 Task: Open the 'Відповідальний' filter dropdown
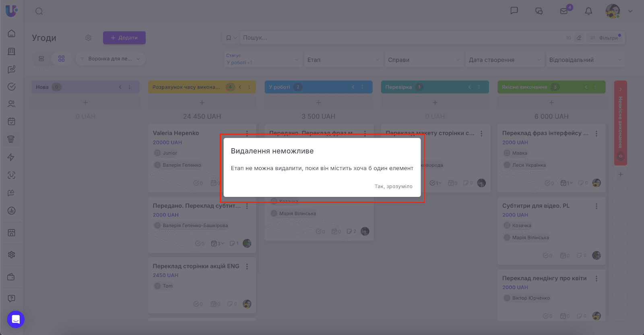pos(585,60)
